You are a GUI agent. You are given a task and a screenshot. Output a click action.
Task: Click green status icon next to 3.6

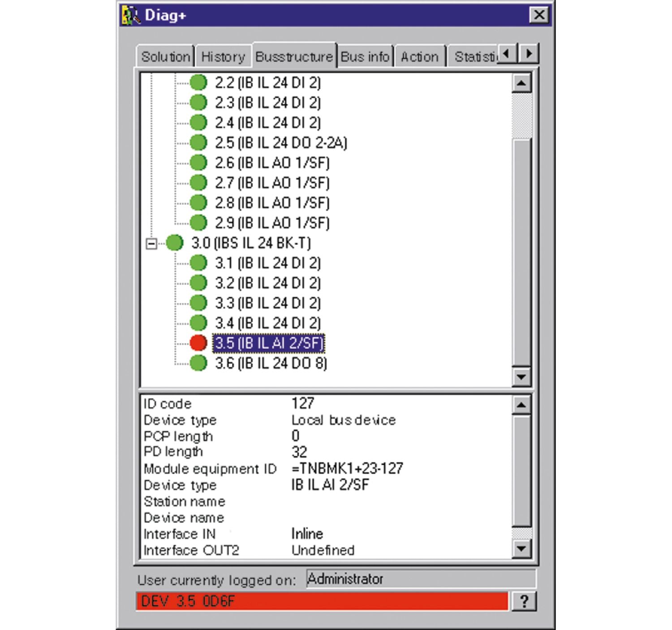pos(198,363)
